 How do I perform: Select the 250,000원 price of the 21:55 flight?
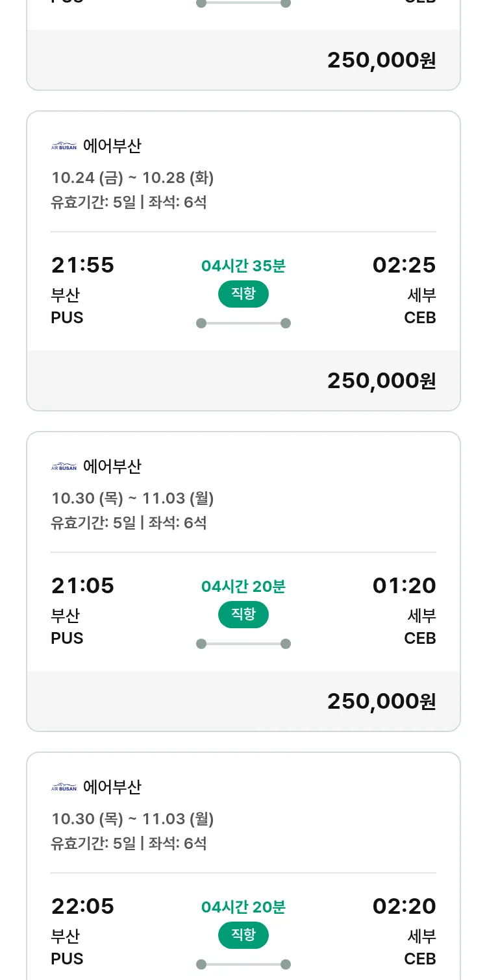(381, 381)
